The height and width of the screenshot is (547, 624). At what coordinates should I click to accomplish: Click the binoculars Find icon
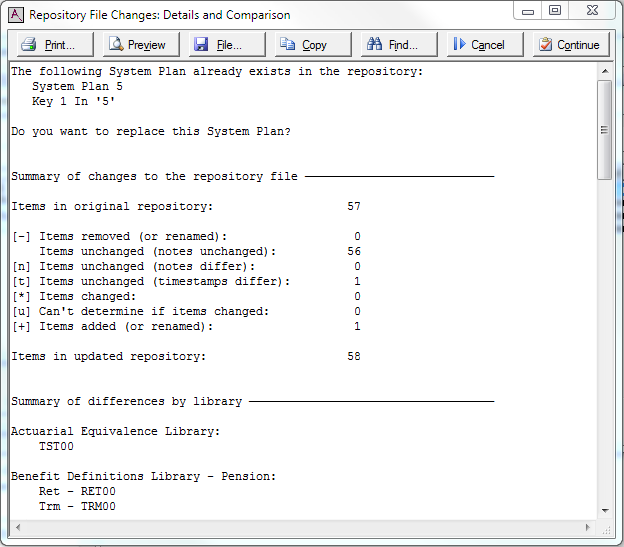[374, 45]
